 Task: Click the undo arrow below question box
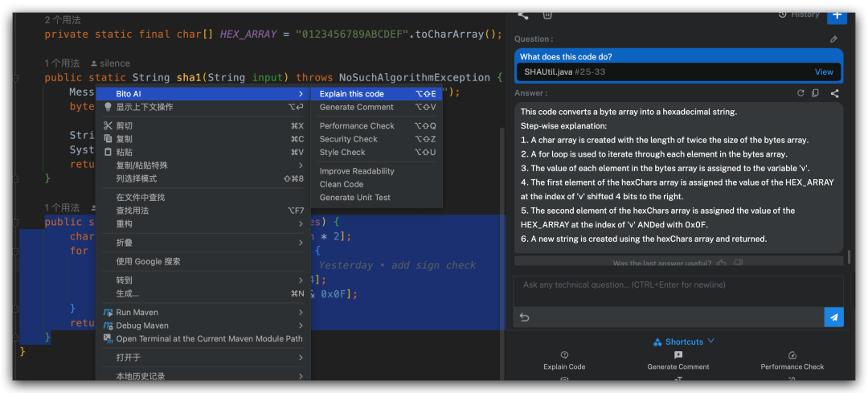click(525, 317)
